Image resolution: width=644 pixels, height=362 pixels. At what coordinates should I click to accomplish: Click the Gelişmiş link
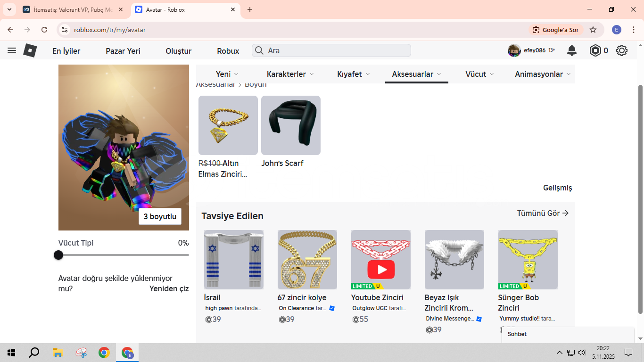coord(557,188)
